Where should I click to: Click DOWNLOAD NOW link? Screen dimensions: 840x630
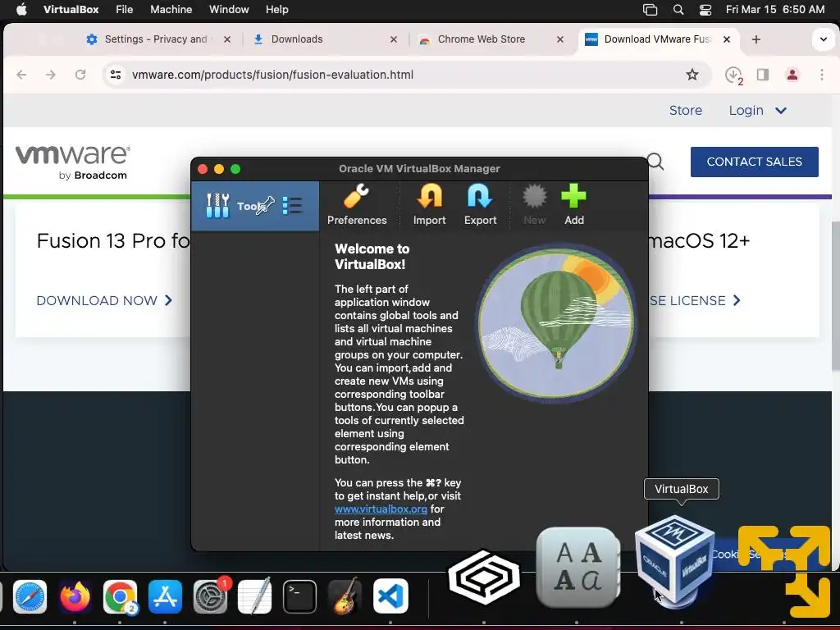[104, 300]
